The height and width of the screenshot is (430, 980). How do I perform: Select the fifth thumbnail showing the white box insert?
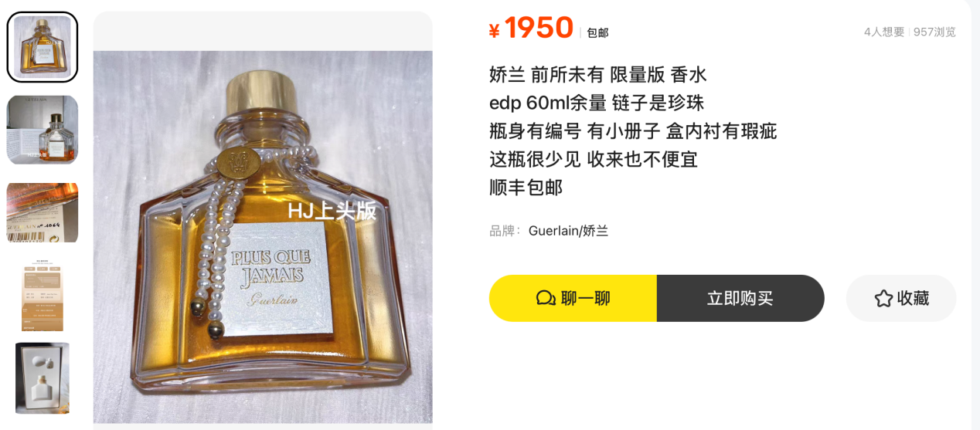point(43,378)
